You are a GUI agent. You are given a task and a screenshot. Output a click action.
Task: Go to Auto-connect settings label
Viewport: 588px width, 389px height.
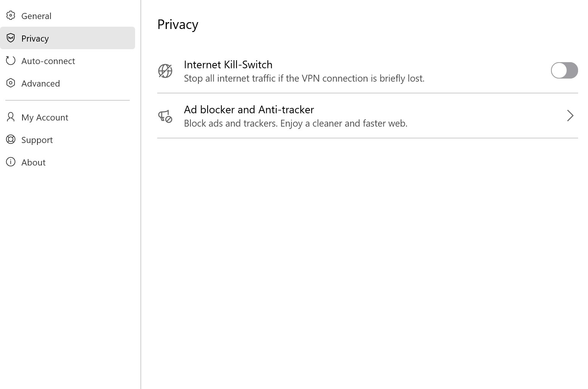click(x=48, y=61)
